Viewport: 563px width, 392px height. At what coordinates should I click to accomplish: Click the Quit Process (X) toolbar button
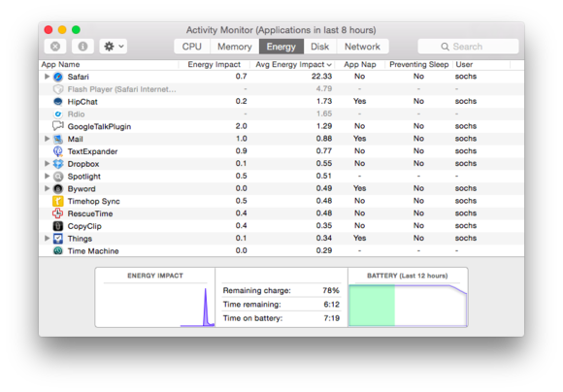click(x=55, y=47)
